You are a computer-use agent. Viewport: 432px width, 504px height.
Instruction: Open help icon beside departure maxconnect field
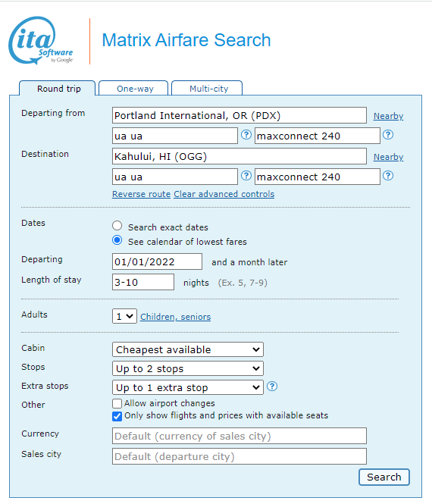388,135
